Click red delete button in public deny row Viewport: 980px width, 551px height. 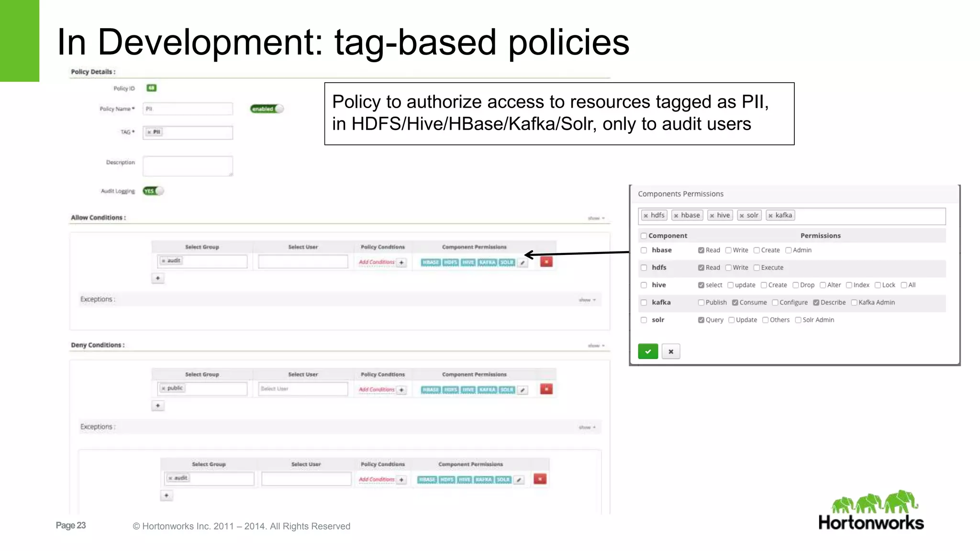546,389
